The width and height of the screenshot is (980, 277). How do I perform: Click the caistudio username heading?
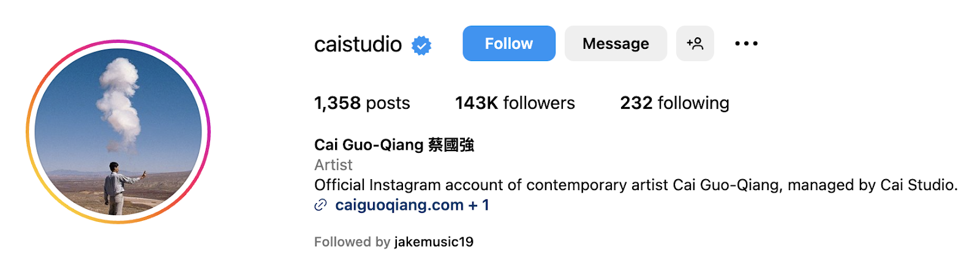pos(358,44)
